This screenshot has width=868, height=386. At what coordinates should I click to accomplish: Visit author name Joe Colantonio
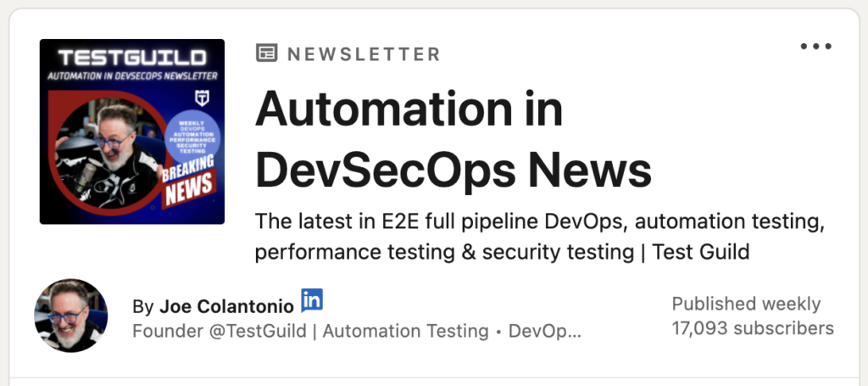[227, 306]
